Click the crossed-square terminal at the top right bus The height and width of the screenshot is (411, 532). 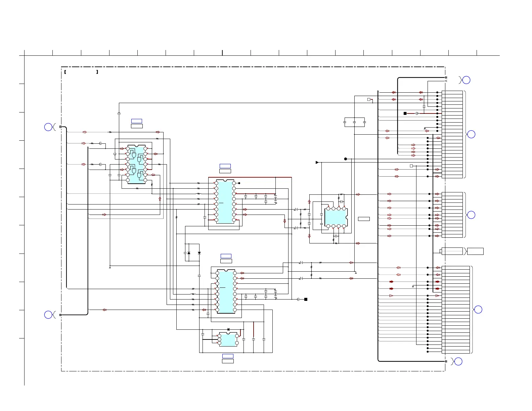(446, 78)
